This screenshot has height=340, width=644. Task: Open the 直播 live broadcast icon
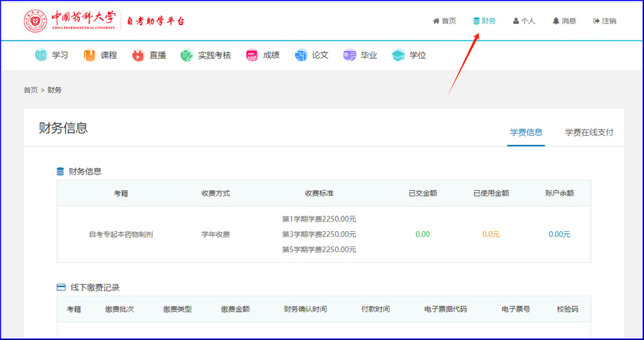pos(139,55)
